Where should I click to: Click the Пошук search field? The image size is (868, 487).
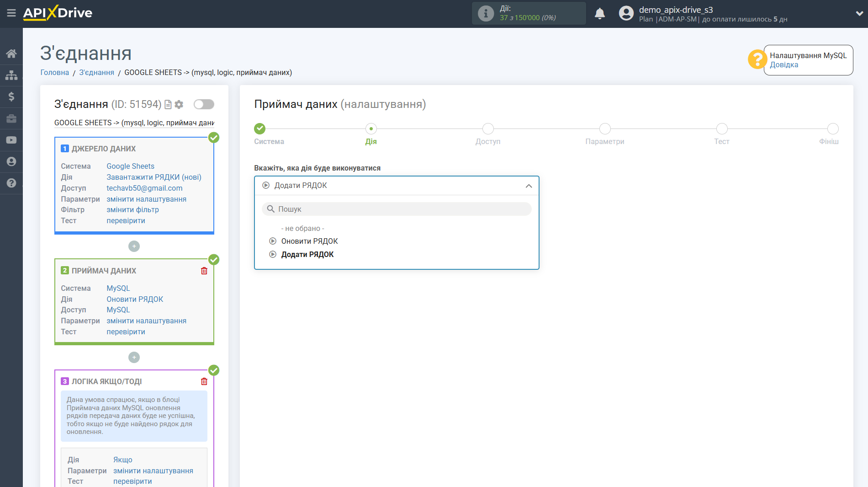[397, 209]
